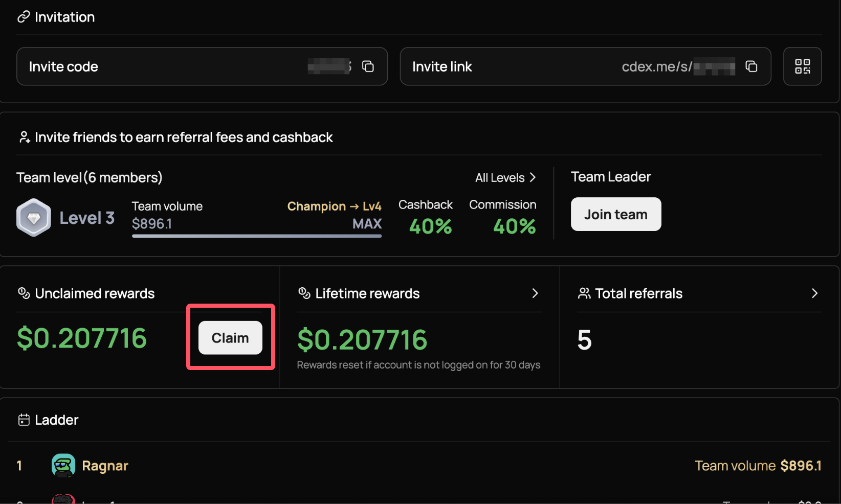
Task: Click the Join team button
Action: point(615,214)
